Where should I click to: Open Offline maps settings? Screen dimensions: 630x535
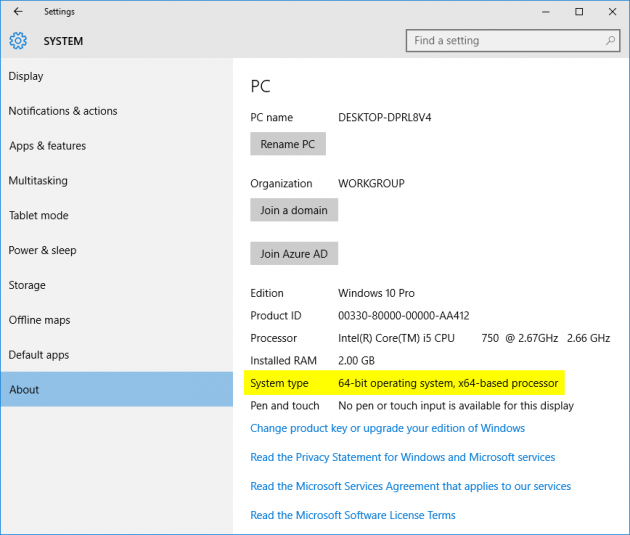tap(117, 320)
